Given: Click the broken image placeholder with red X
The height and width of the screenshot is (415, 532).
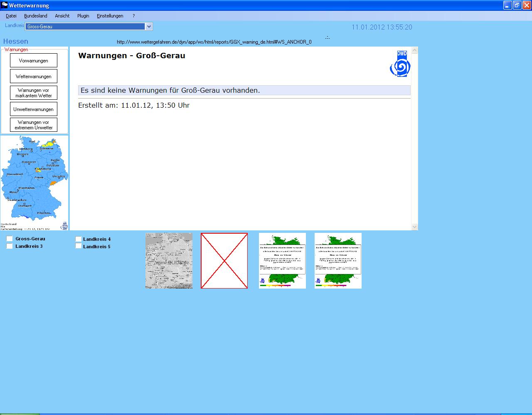Looking at the screenshot, I should [x=224, y=261].
